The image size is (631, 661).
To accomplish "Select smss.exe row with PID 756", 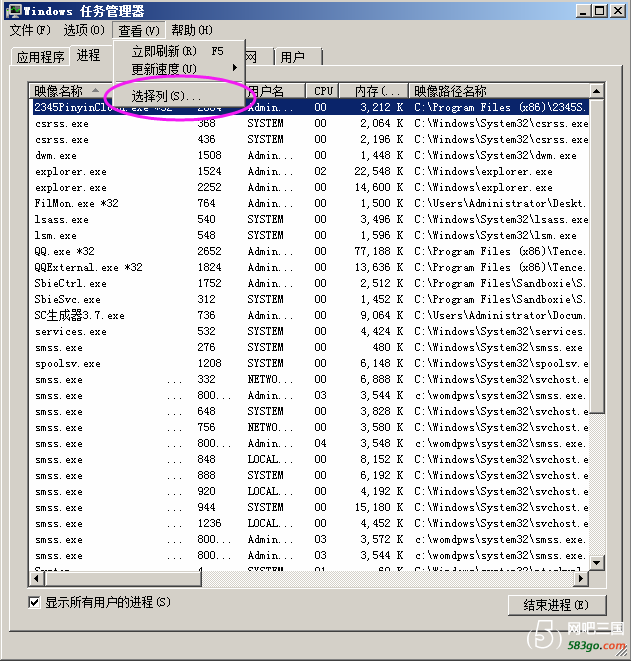I will [310, 428].
